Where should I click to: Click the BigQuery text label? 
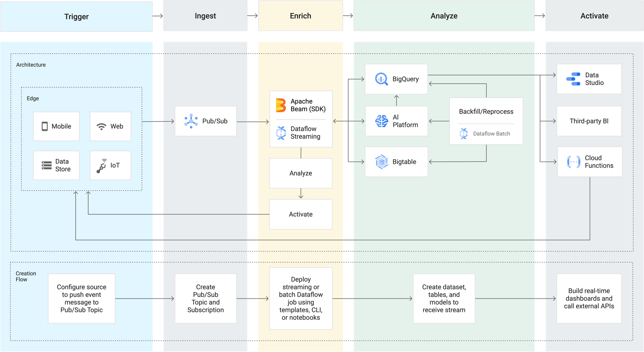pos(406,79)
